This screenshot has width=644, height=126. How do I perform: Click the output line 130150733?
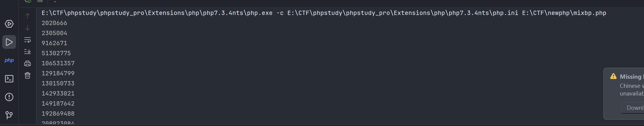[x=58, y=84]
